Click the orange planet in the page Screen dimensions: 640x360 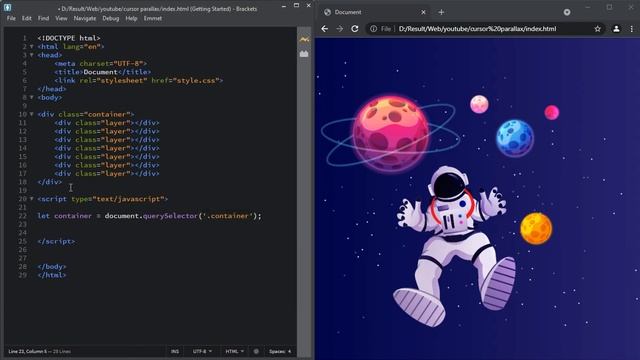pyautogui.click(x=536, y=228)
